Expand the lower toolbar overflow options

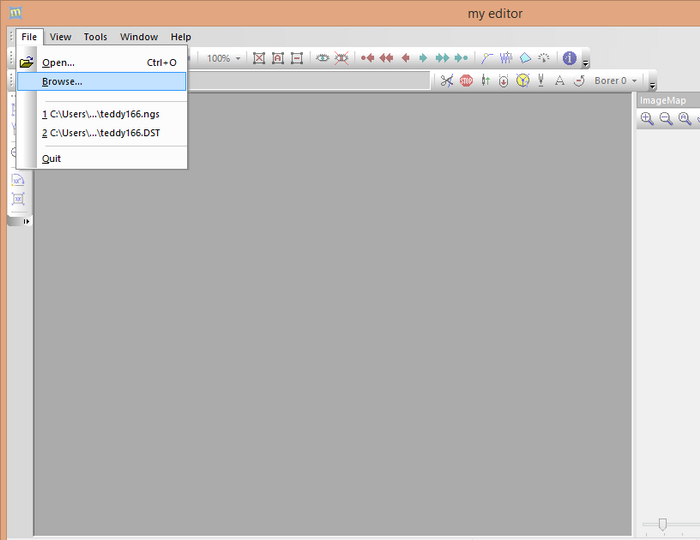coord(652,85)
